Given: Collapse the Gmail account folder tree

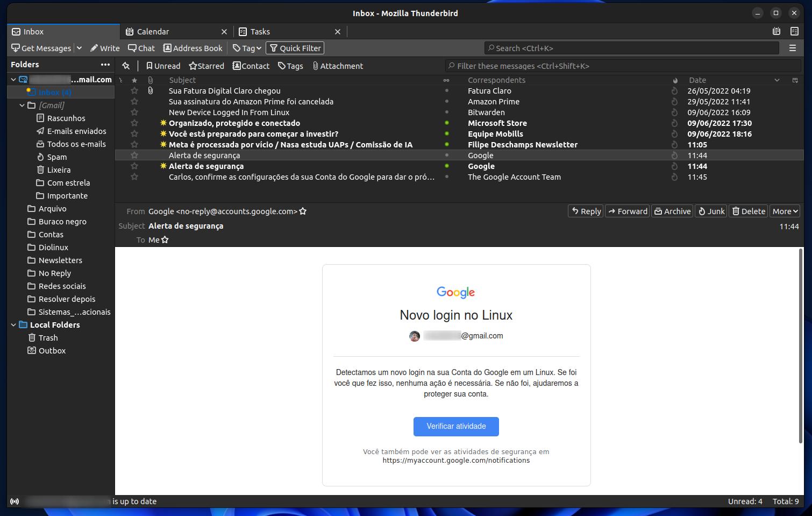Looking at the screenshot, I should (x=13, y=79).
